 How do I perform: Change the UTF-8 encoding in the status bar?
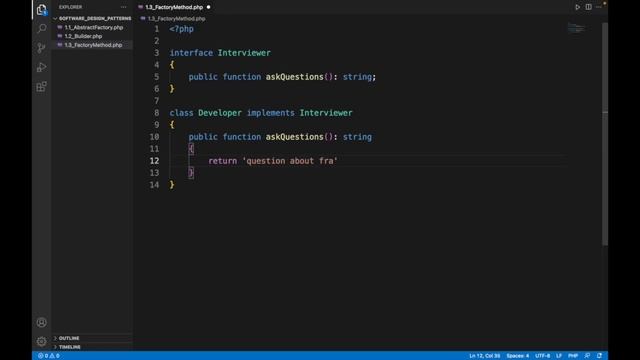click(542, 356)
